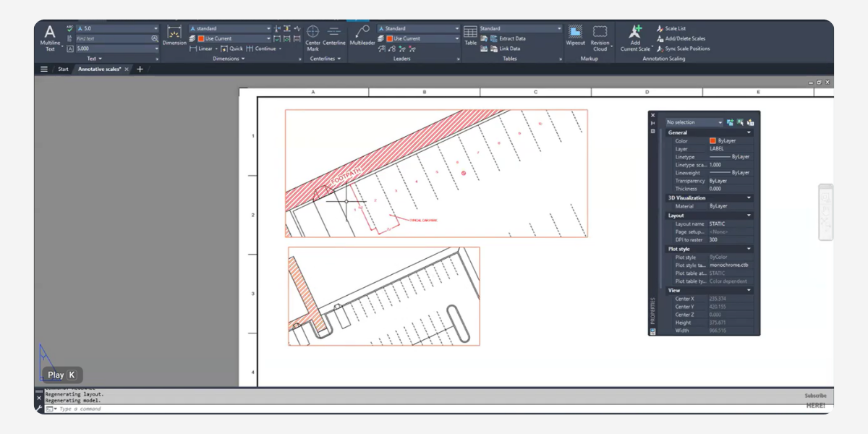Select the Wipeout tool
This screenshot has width=868, height=434.
tap(575, 36)
